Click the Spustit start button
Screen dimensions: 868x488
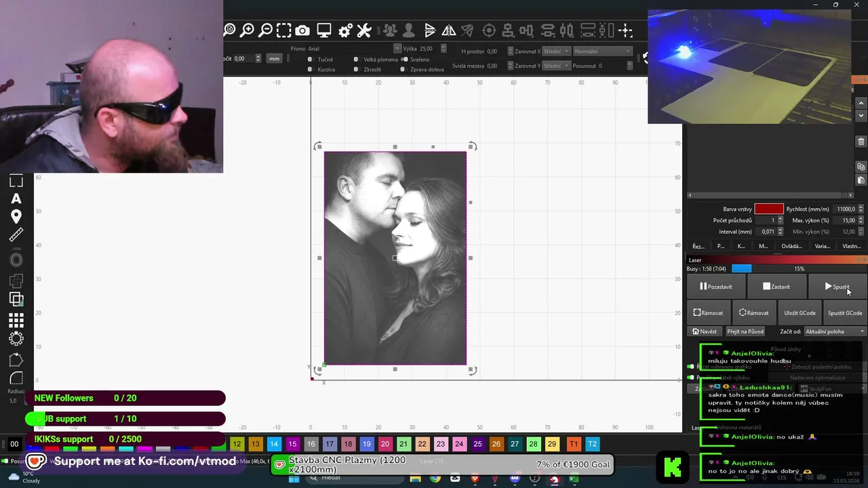[837, 287]
